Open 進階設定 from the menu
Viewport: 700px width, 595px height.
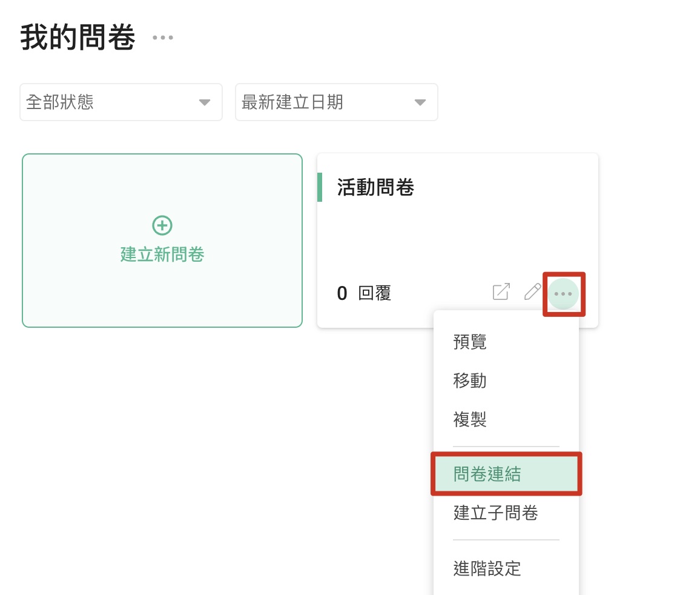pos(487,568)
